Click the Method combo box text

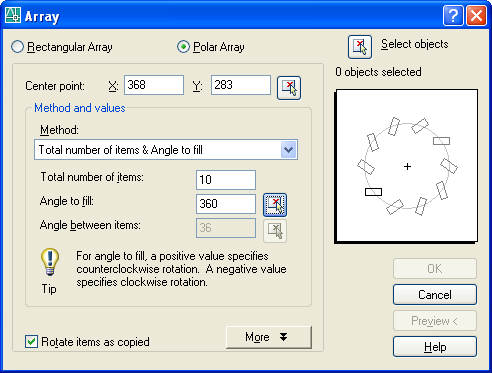pos(121,150)
